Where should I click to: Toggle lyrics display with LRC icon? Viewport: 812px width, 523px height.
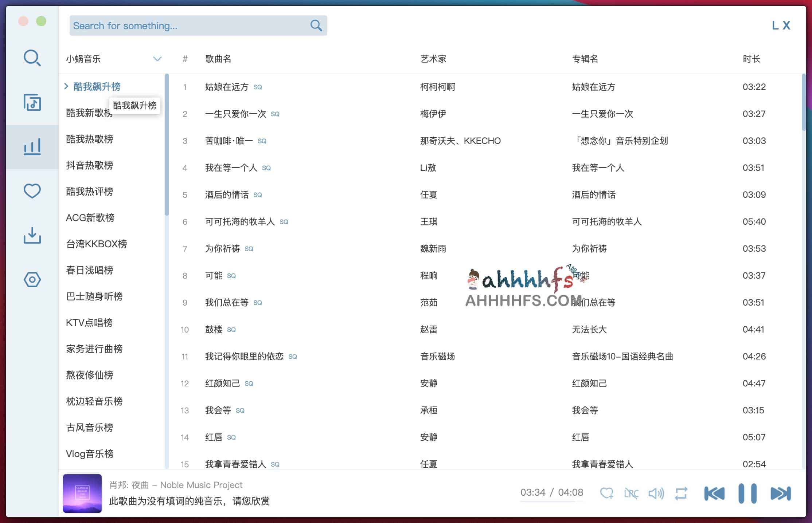(632, 493)
